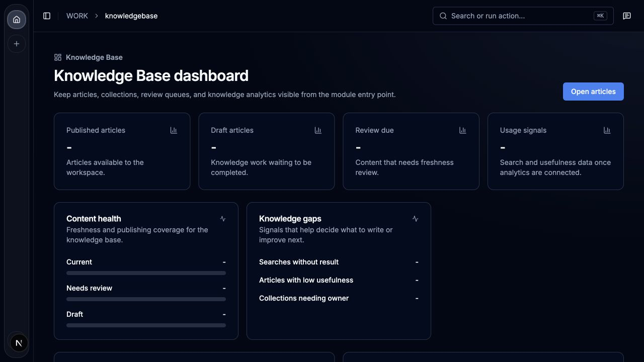This screenshot has height=362, width=644.
Task: Expand the breadcrumb chevron after WORK
Action: (97, 16)
